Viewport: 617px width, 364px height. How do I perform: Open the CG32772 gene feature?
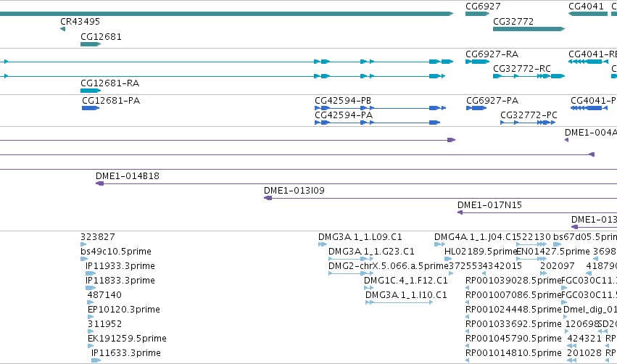tap(529, 29)
